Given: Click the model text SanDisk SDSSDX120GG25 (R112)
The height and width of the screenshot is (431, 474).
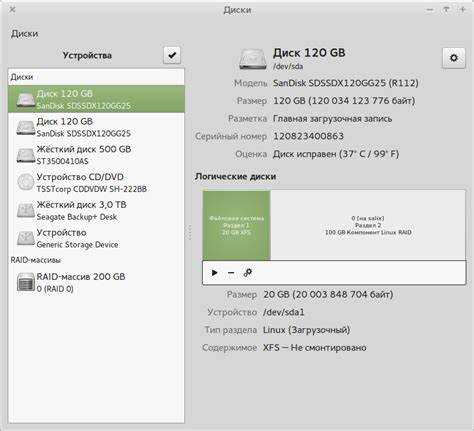Looking at the screenshot, I should pos(346,83).
